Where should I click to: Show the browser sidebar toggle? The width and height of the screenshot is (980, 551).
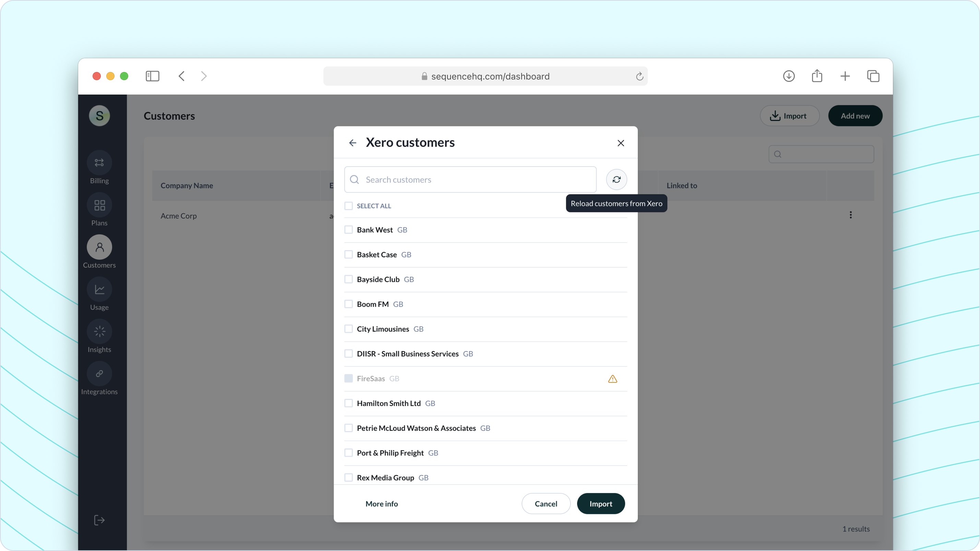pyautogui.click(x=152, y=76)
